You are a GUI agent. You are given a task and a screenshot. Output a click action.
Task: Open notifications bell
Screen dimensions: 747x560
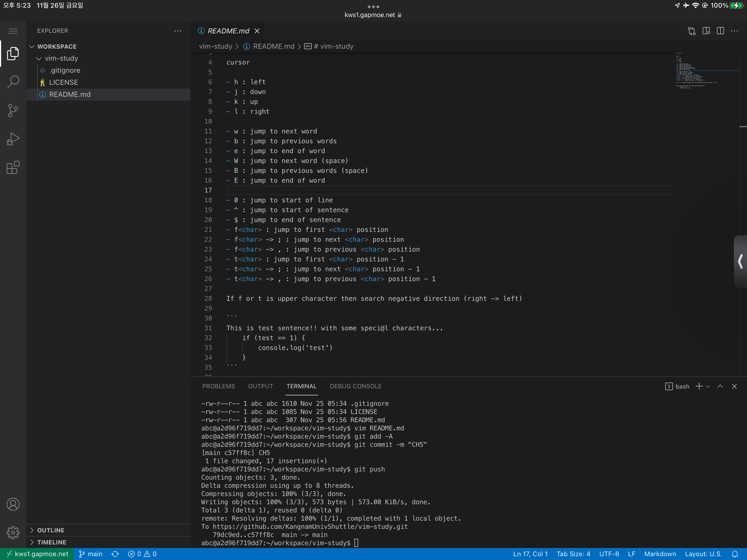(x=735, y=554)
